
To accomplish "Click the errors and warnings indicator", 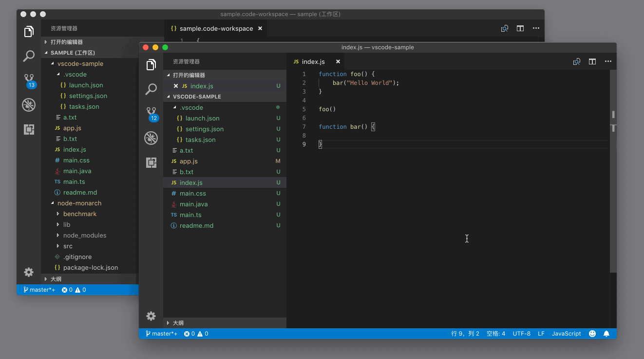I will tap(196, 334).
